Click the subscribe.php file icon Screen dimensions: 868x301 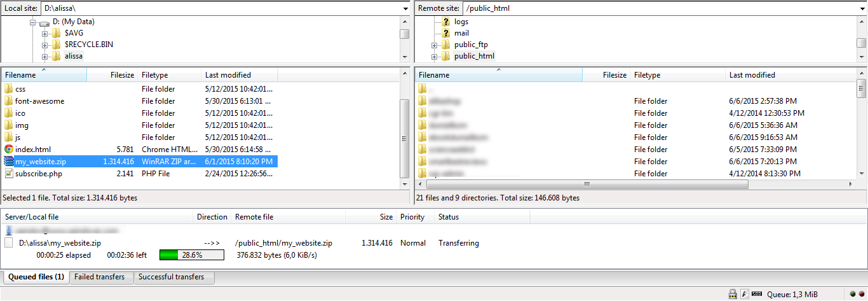(x=9, y=173)
